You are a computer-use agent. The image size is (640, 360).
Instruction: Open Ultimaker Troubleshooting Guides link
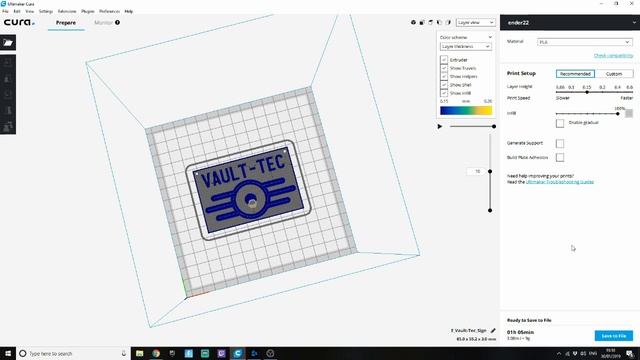pyautogui.click(x=560, y=182)
